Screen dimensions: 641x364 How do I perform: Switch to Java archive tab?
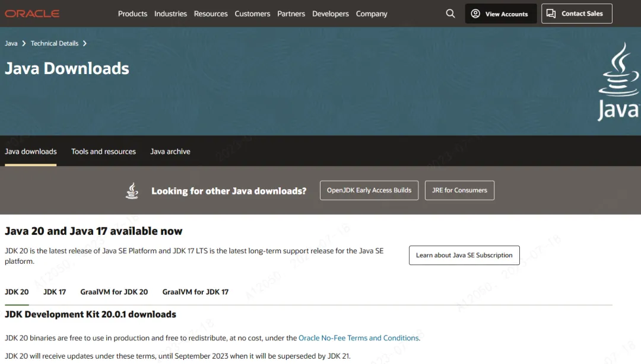(170, 152)
